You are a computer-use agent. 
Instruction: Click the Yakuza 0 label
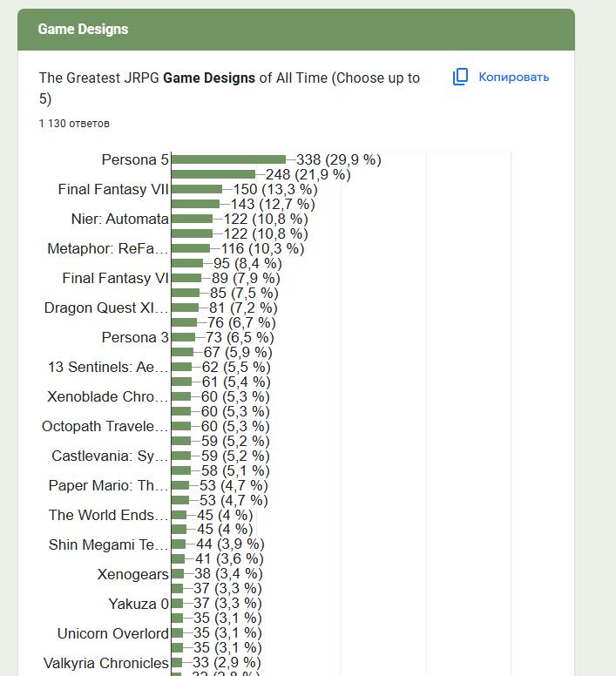pyautogui.click(x=139, y=604)
